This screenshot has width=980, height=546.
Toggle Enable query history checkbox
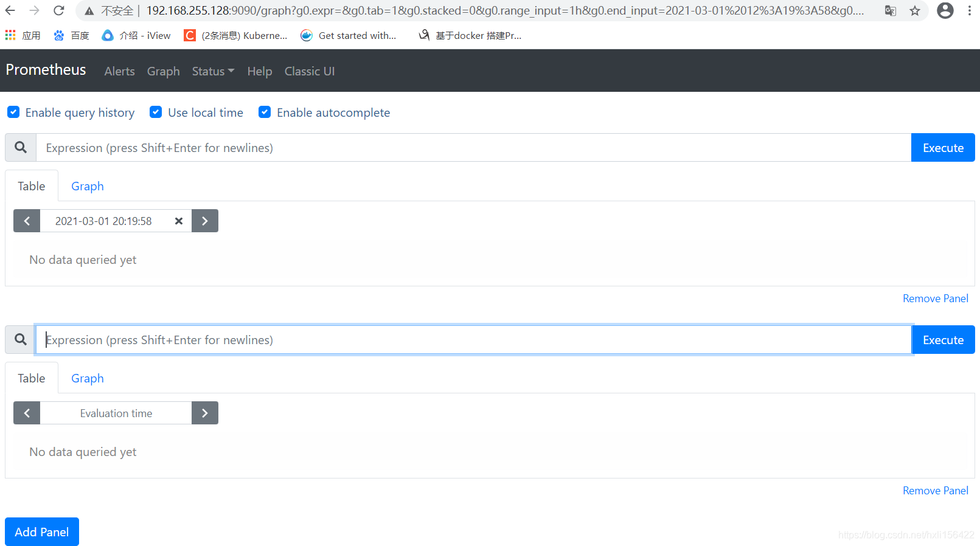[x=13, y=112]
